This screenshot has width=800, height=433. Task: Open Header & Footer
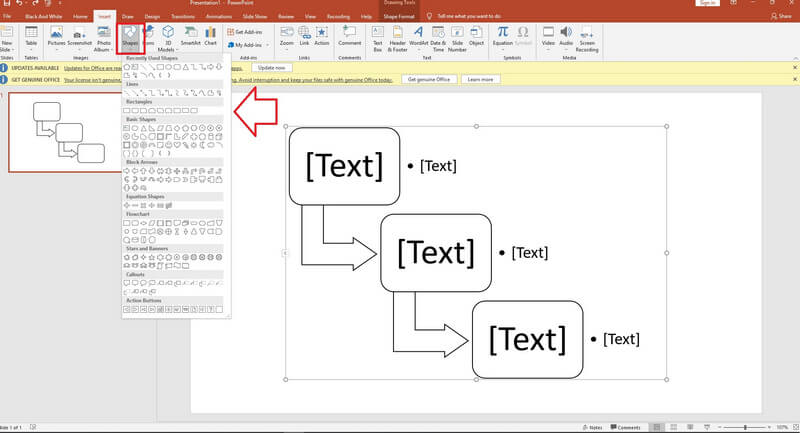coord(397,39)
